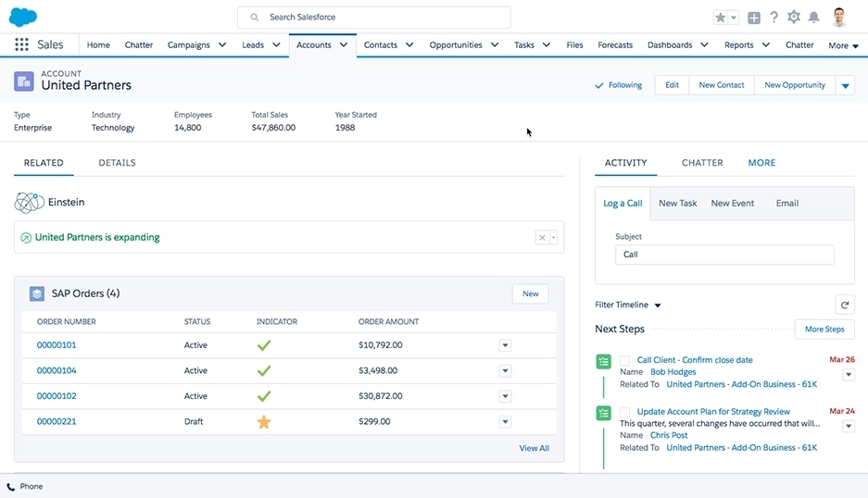Screen dimensions: 868x498
Task: Expand more account actions dropdown arrow
Action: point(845,85)
